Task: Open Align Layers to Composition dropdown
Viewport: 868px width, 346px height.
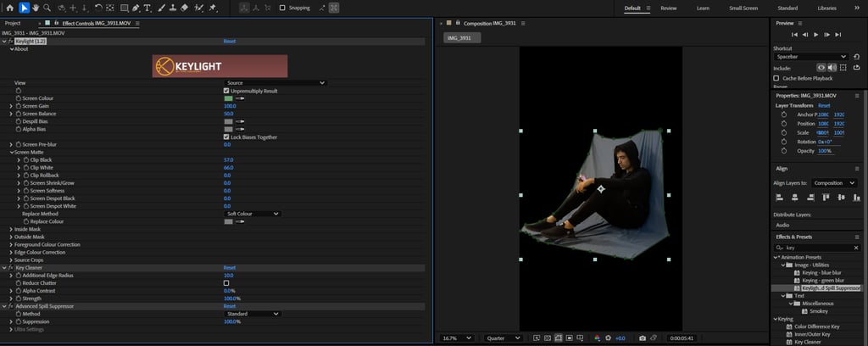Action: coord(834,182)
